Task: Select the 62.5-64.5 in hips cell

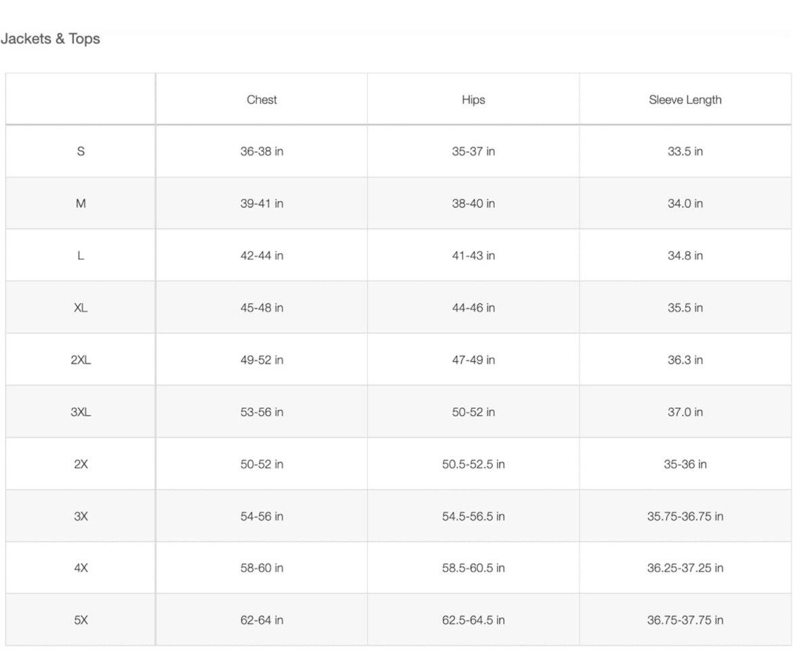Action: pyautogui.click(x=473, y=620)
